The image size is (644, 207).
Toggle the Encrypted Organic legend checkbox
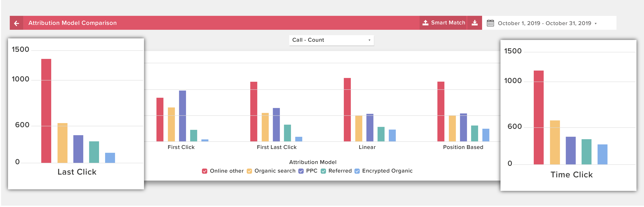(357, 171)
